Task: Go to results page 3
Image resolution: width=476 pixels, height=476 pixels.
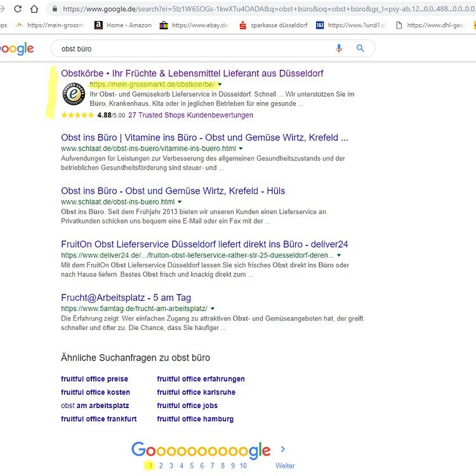Action: pos(171,466)
